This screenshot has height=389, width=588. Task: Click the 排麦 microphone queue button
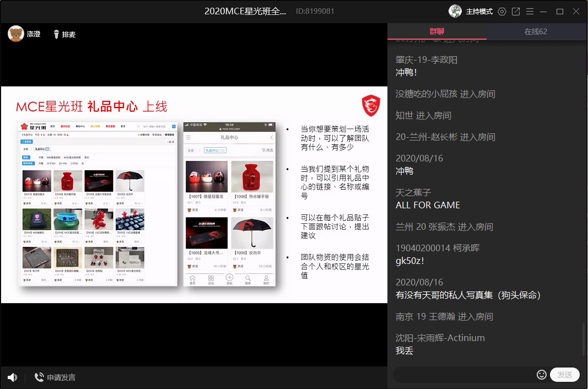coord(64,35)
